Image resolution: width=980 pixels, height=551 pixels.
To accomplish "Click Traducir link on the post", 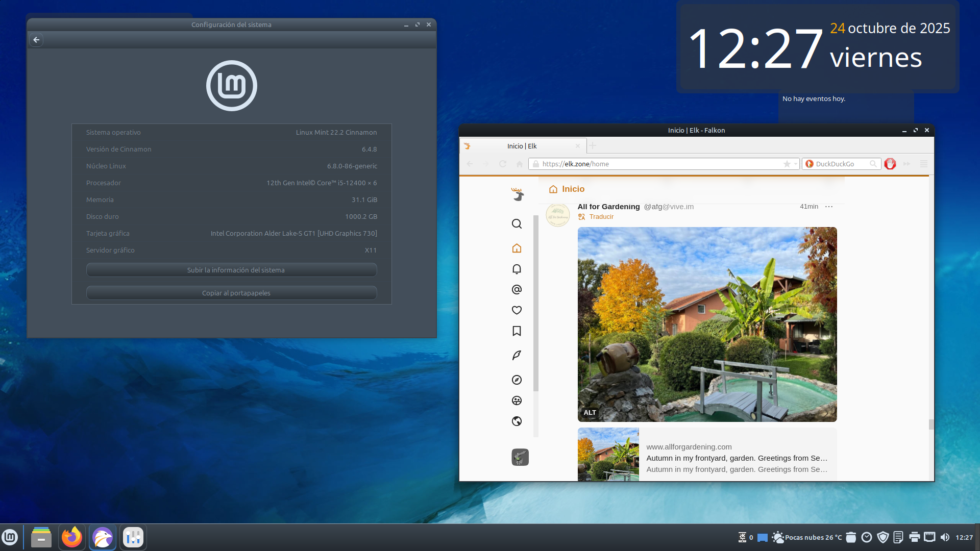I will (601, 217).
